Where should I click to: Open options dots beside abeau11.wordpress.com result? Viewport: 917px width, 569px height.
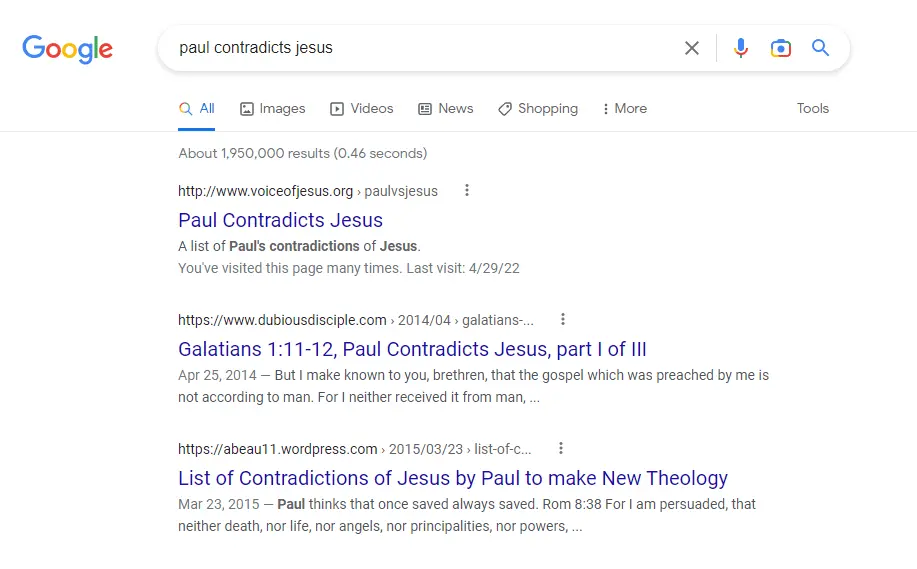coord(561,448)
